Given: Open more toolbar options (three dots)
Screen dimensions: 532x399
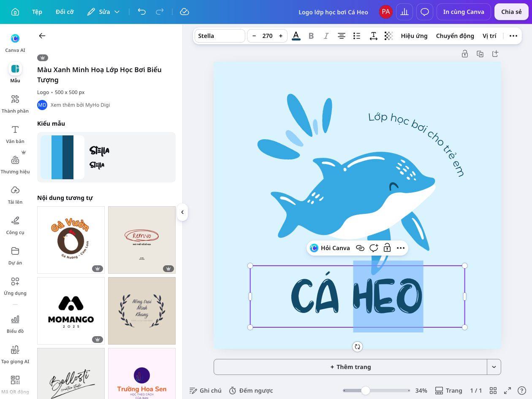Looking at the screenshot, I should 513,36.
